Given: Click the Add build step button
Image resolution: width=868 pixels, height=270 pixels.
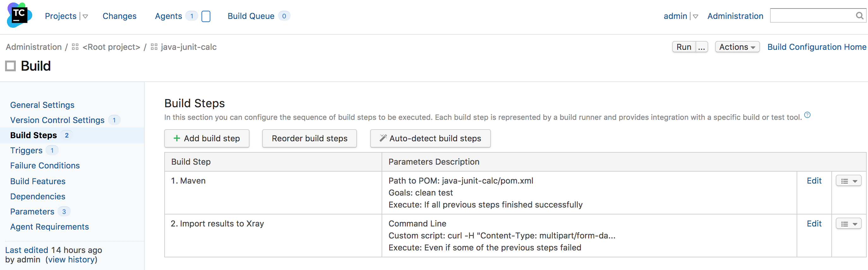Looking at the screenshot, I should [207, 138].
